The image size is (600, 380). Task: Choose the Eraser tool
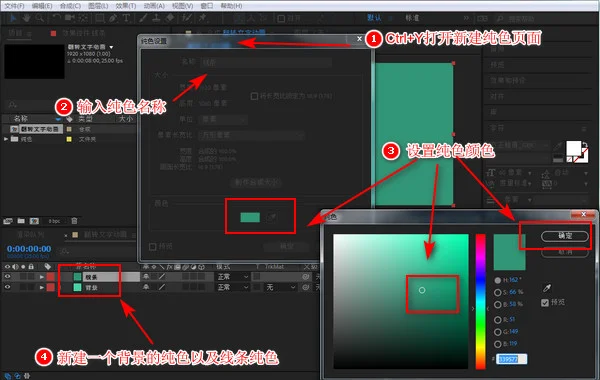[170, 18]
